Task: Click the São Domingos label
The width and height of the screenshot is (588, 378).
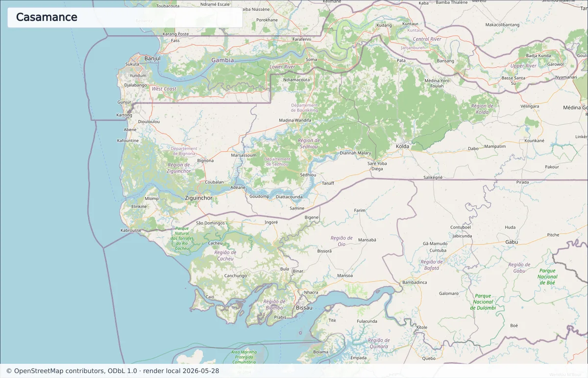Action: point(210,223)
